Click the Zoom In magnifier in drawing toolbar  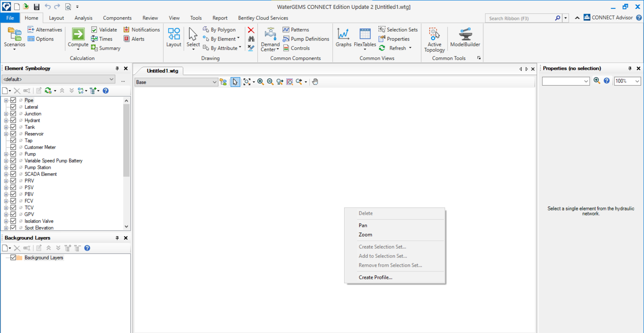point(260,82)
